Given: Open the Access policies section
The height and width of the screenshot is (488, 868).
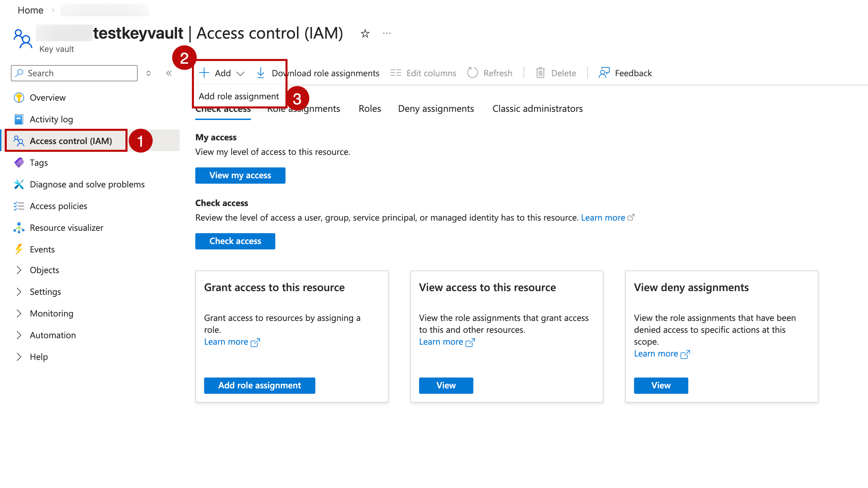Looking at the screenshot, I should [x=58, y=206].
